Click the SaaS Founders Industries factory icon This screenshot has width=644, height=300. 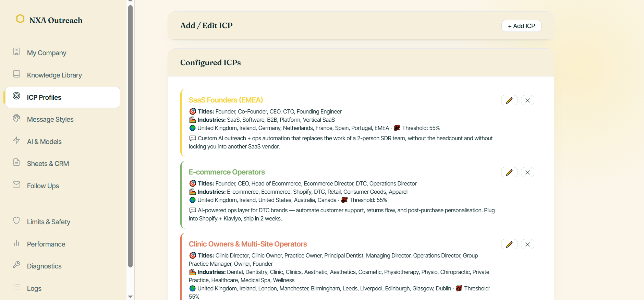[x=193, y=120]
